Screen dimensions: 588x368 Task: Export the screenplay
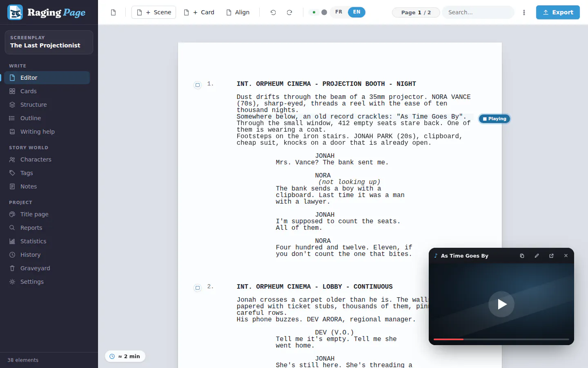[558, 12]
